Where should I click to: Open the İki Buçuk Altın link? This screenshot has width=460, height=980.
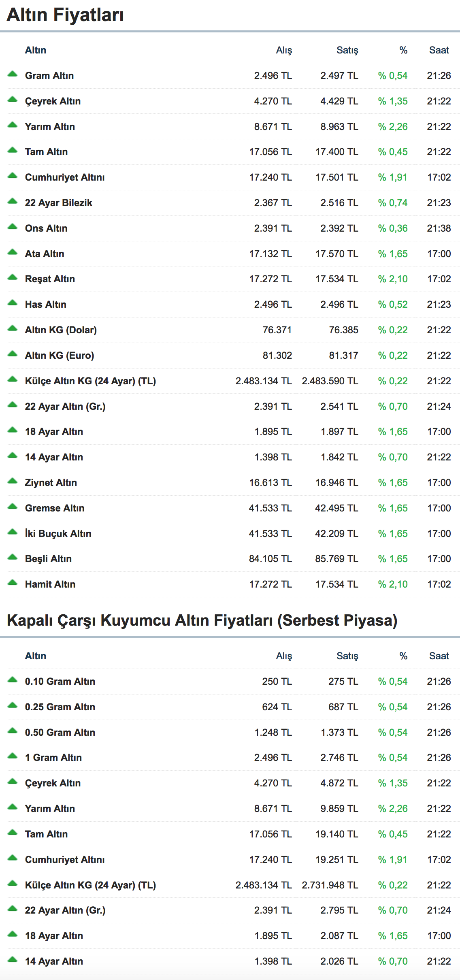58,534
